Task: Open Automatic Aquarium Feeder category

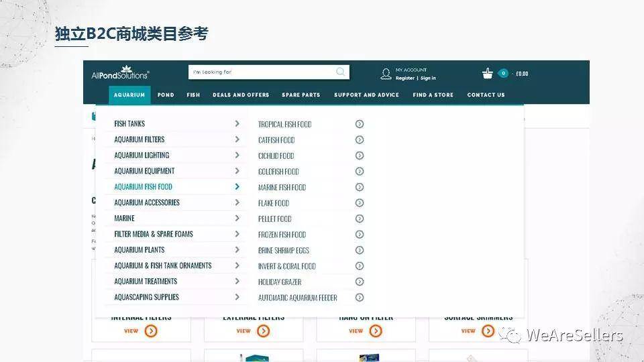Action: [x=298, y=298]
